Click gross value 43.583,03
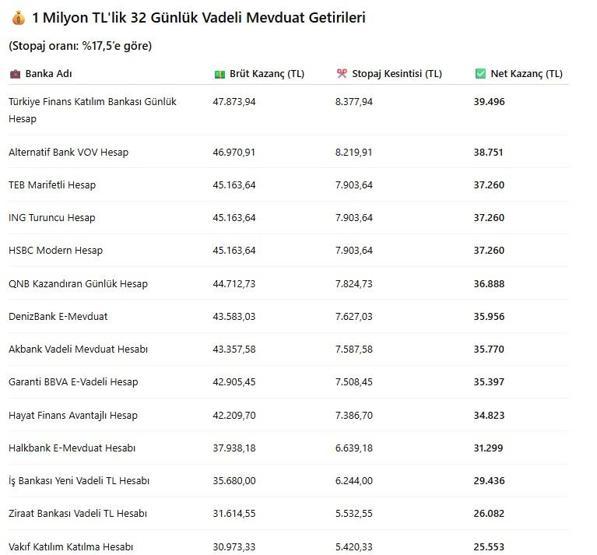The image size is (597, 555). (x=234, y=317)
